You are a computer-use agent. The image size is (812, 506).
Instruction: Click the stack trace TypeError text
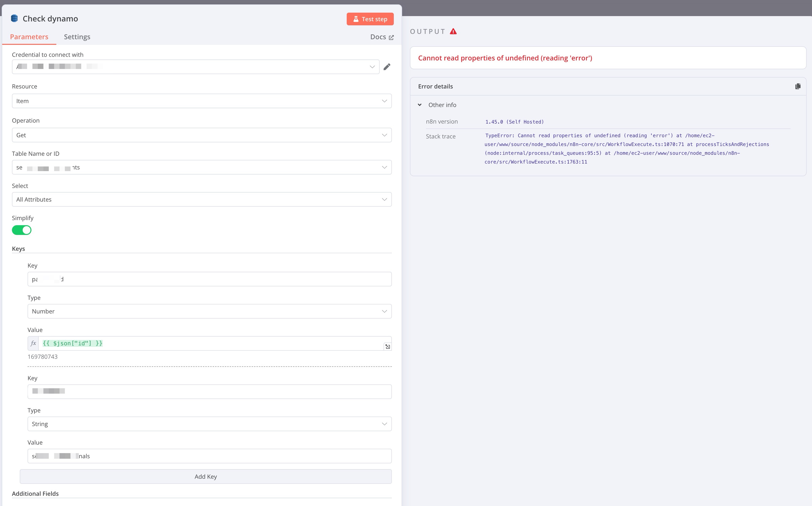tap(627, 149)
